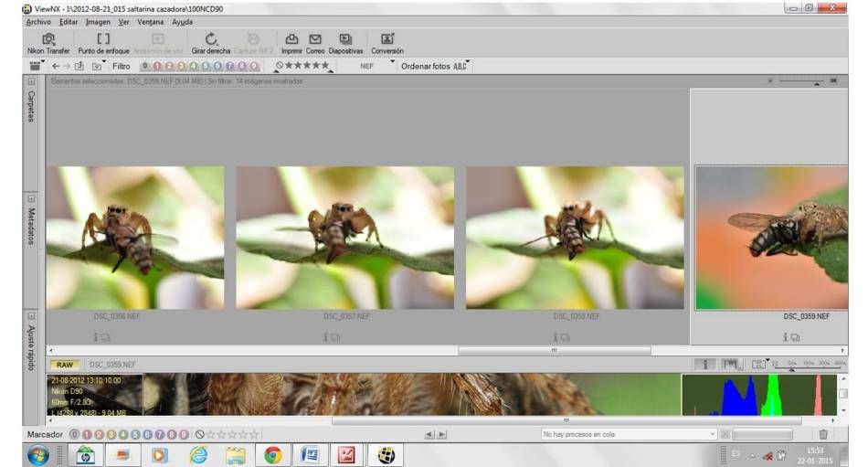
Task: Open the Conversión file converter
Action: click(x=387, y=43)
